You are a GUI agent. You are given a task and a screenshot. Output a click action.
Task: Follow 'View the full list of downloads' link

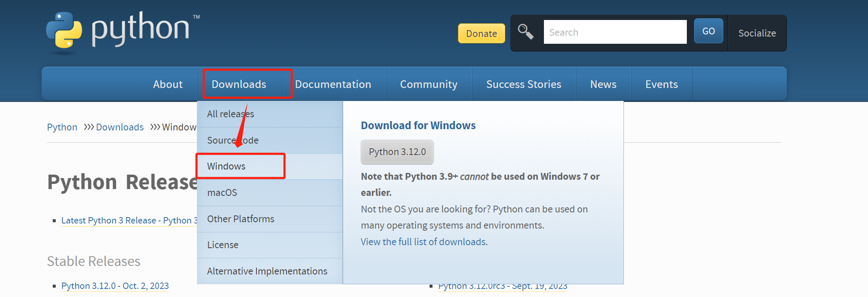(424, 242)
